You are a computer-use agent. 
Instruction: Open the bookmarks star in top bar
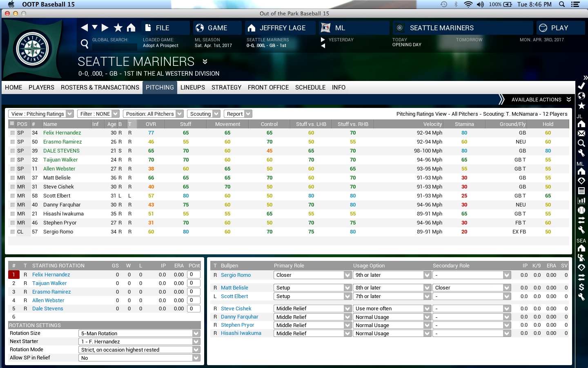point(118,27)
